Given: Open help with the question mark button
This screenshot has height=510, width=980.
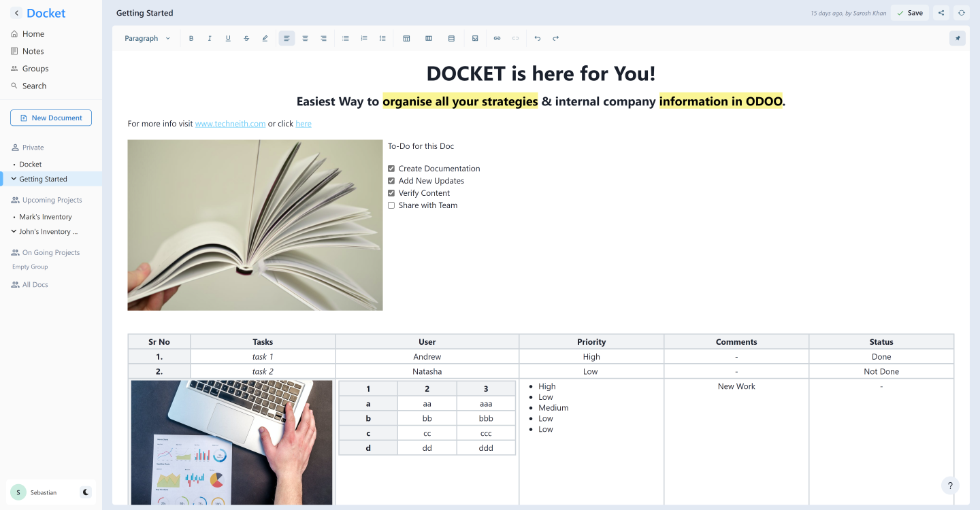Looking at the screenshot, I should [x=950, y=486].
